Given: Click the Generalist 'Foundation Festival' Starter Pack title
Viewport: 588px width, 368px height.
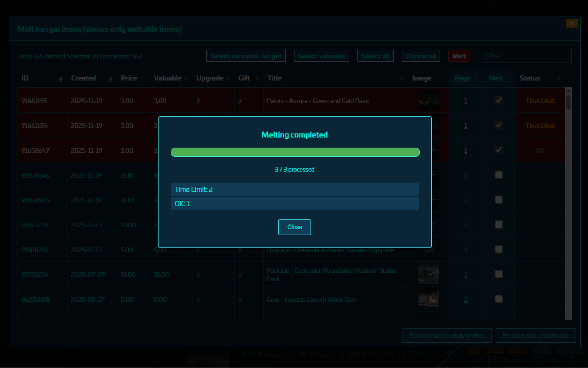Looking at the screenshot, I should (332, 275).
